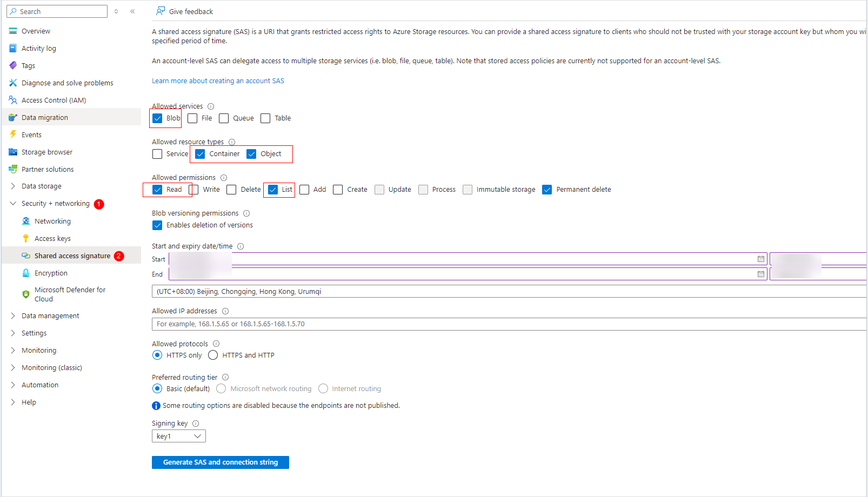Enable the Write permission checkbox
868x497 pixels.
point(193,190)
